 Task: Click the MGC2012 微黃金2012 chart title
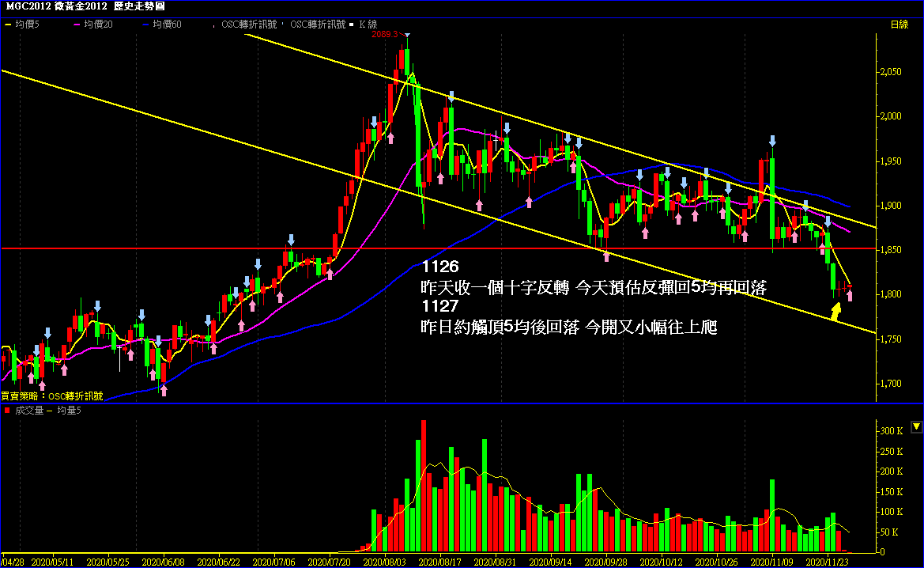tap(85, 6)
